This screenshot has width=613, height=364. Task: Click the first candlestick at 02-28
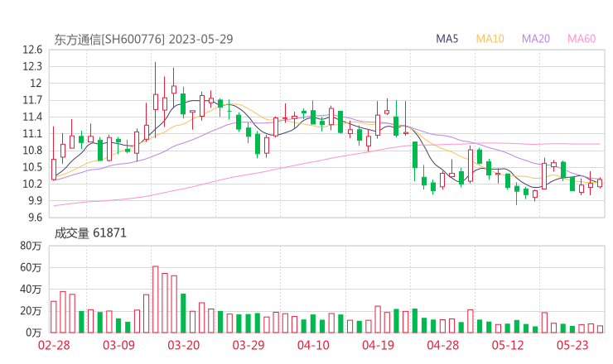[54, 154]
